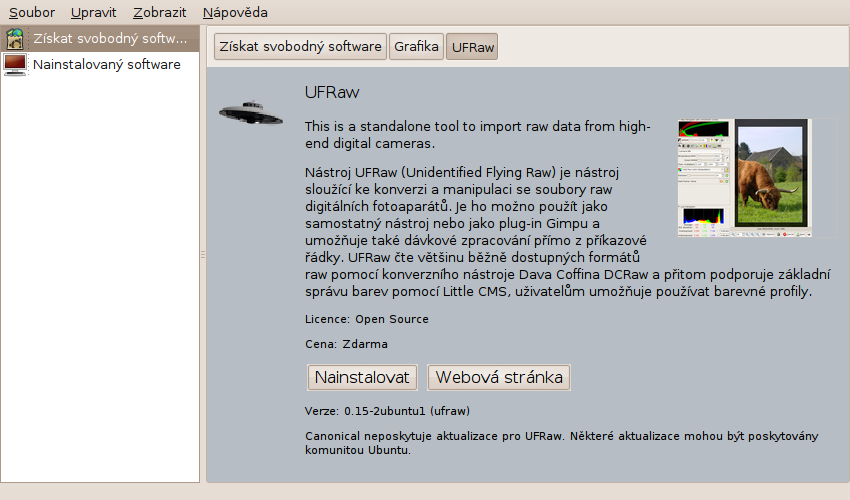
Task: Click the pane divider handle
Action: tap(203, 254)
